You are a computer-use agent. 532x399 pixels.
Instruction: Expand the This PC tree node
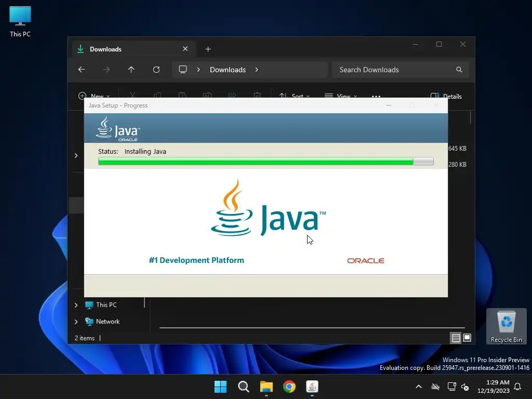coord(76,305)
